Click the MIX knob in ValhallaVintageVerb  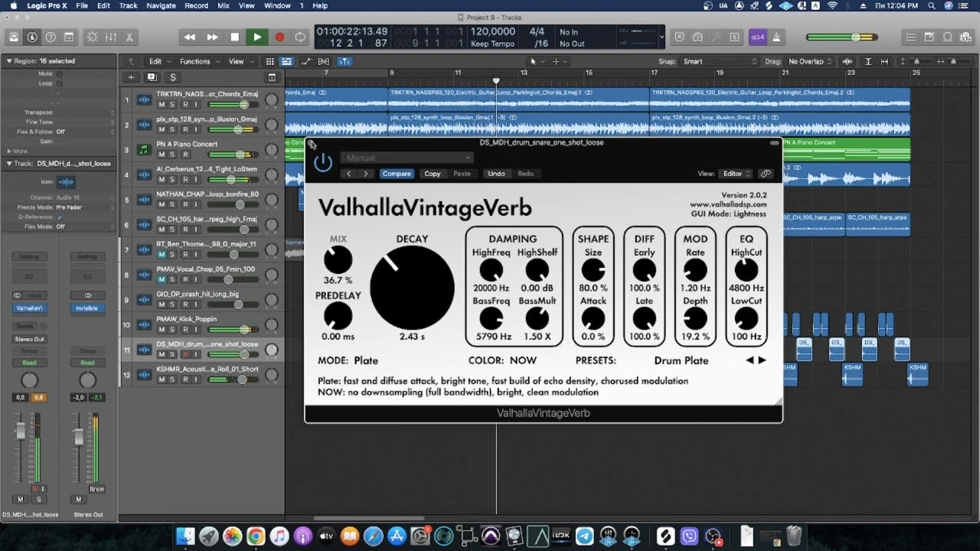338,260
